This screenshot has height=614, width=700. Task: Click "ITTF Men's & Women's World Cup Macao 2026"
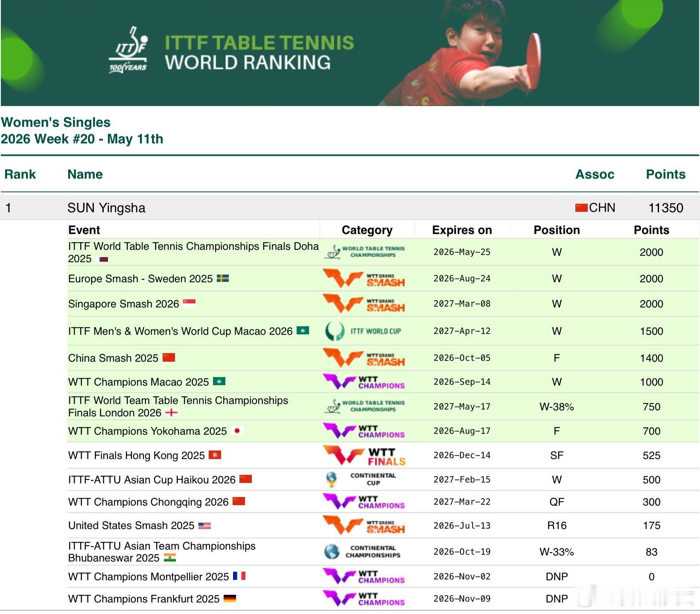(x=181, y=331)
